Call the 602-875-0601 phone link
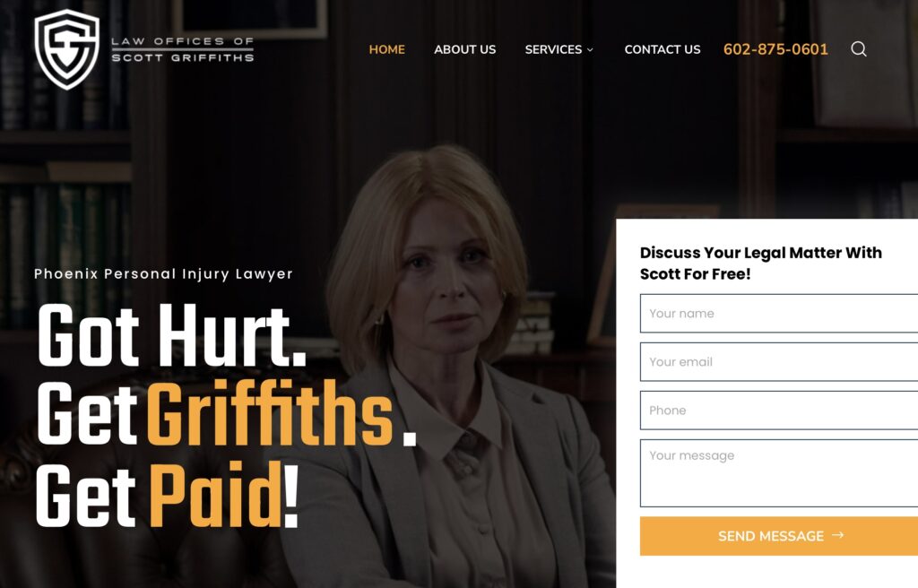Screen dimensions: 918x588 click(x=775, y=49)
